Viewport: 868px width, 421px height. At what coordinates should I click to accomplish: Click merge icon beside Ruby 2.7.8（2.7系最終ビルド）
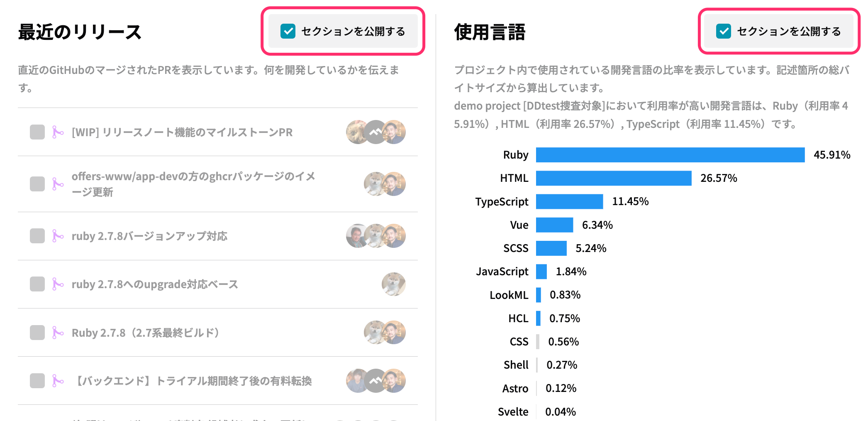click(58, 333)
